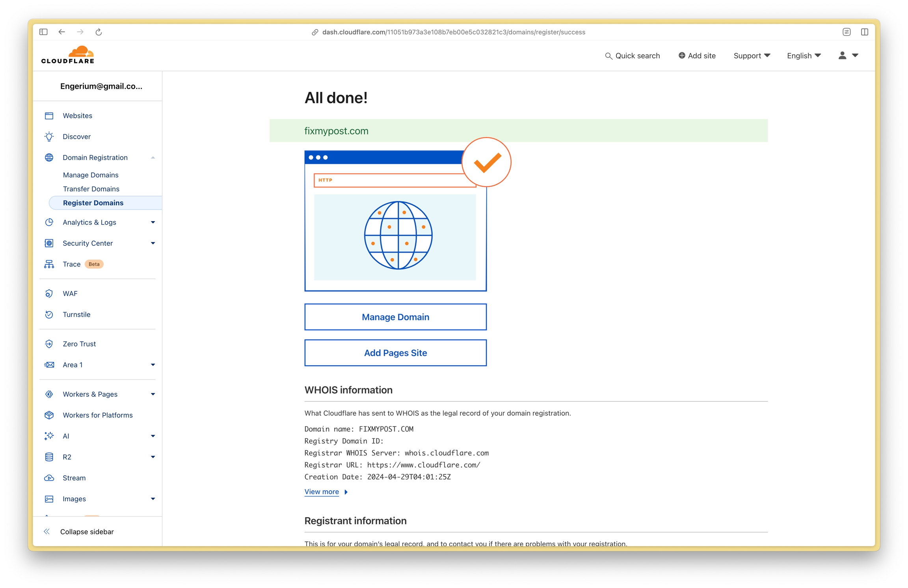This screenshot has height=588, width=908.
Task: Expand the Area 1 arrow
Action: click(153, 365)
